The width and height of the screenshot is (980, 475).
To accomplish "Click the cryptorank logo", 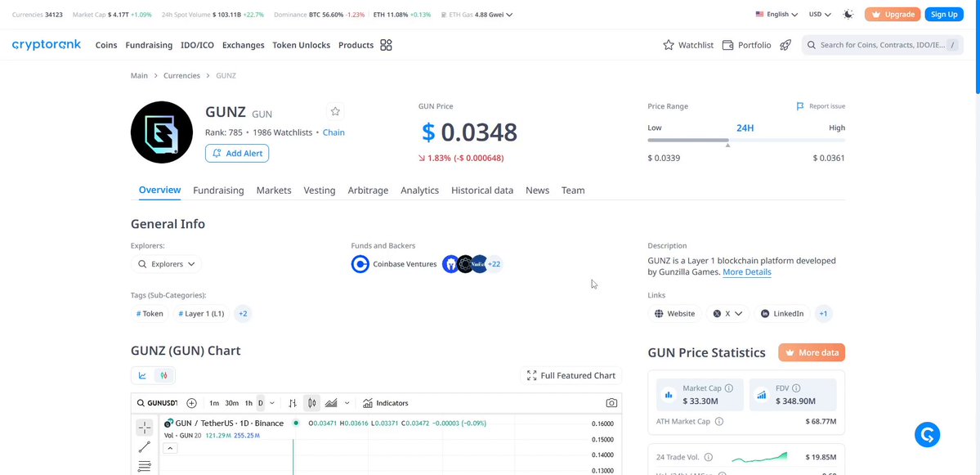I will (x=47, y=45).
